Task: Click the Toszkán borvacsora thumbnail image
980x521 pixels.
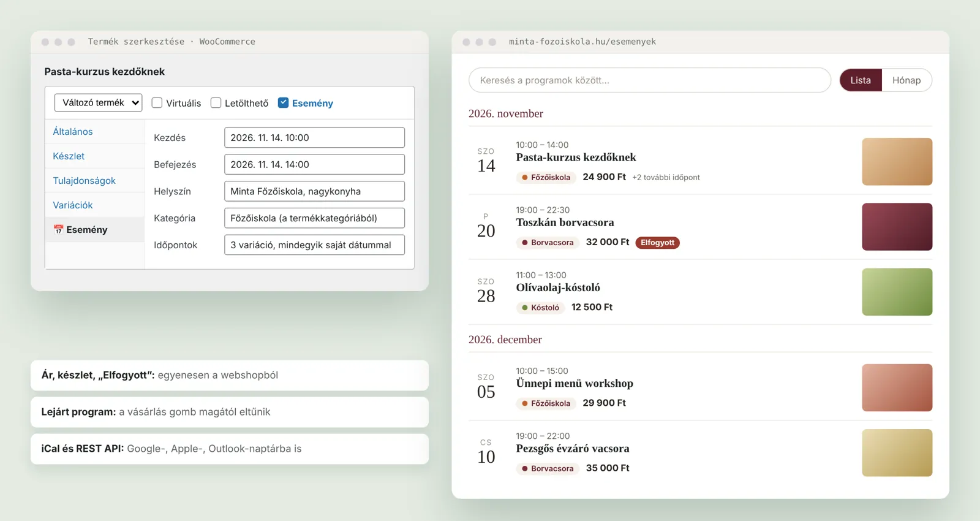Action: point(897,227)
